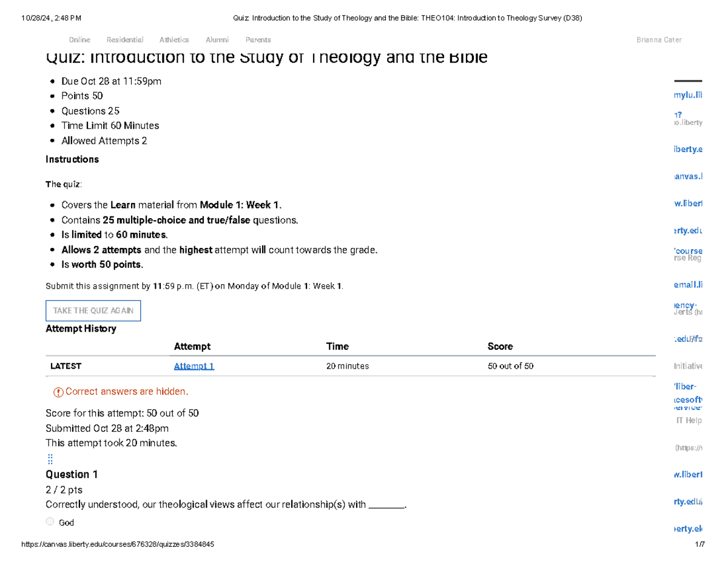Click the Score column header
This screenshot has height=562, width=728.
pos(500,347)
